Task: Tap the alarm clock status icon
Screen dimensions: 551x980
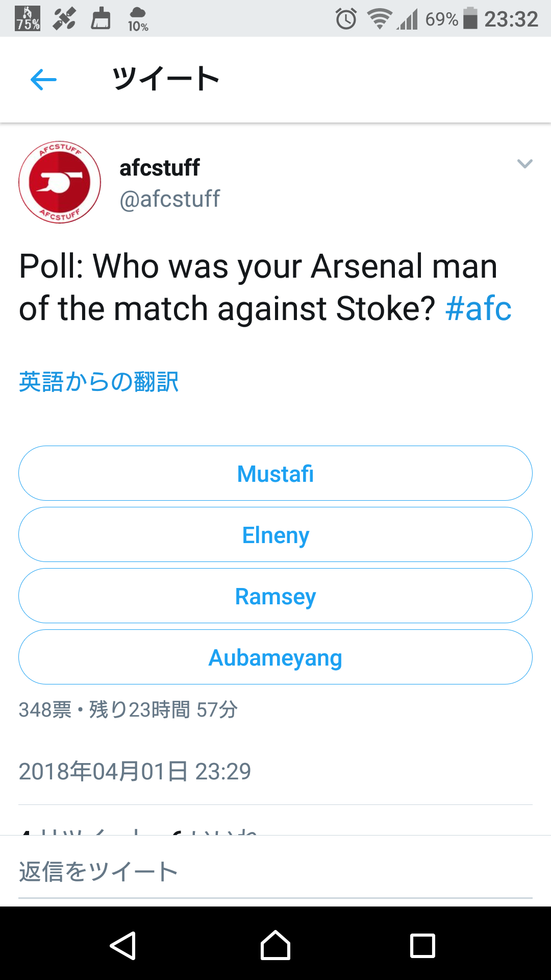Action: (346, 19)
